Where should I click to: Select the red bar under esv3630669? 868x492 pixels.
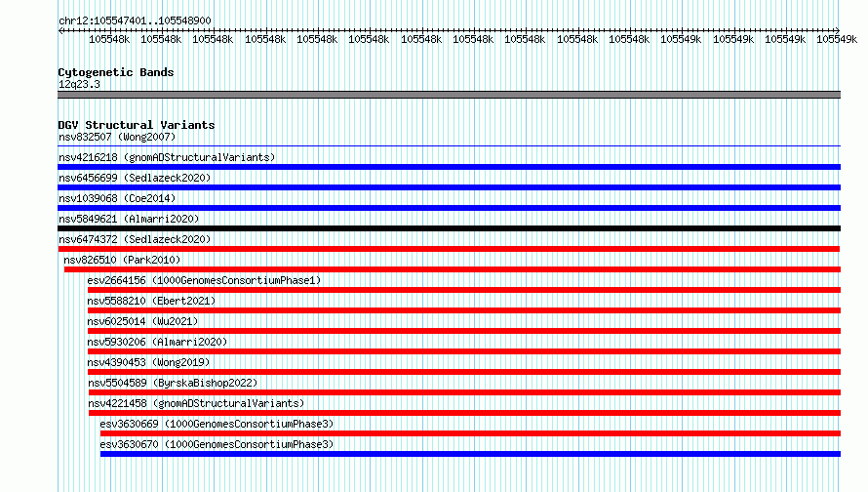470,433
